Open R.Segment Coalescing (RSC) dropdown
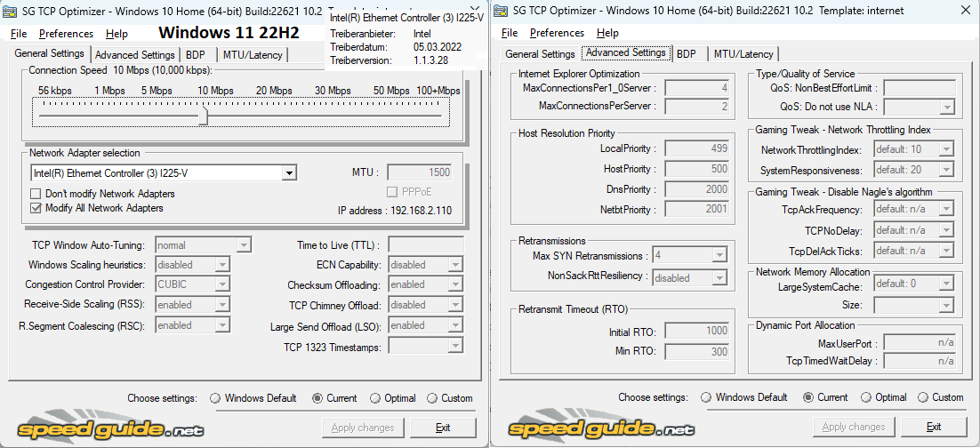The image size is (980, 448). click(222, 325)
